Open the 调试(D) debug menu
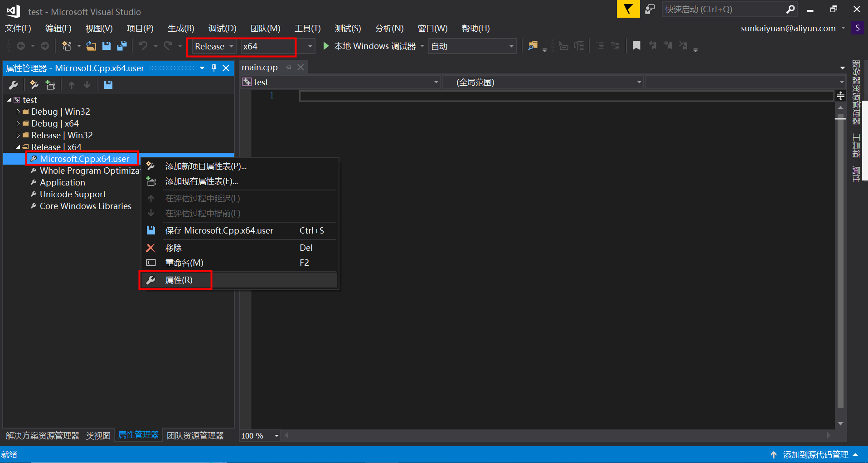 [x=222, y=28]
